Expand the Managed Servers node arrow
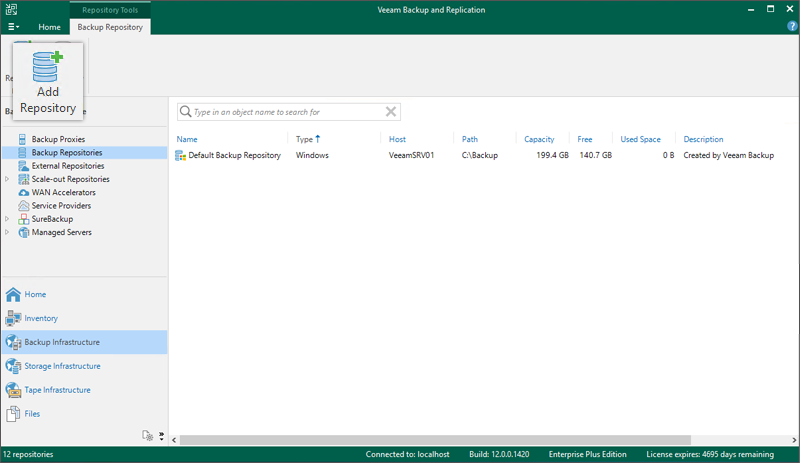 (x=7, y=232)
